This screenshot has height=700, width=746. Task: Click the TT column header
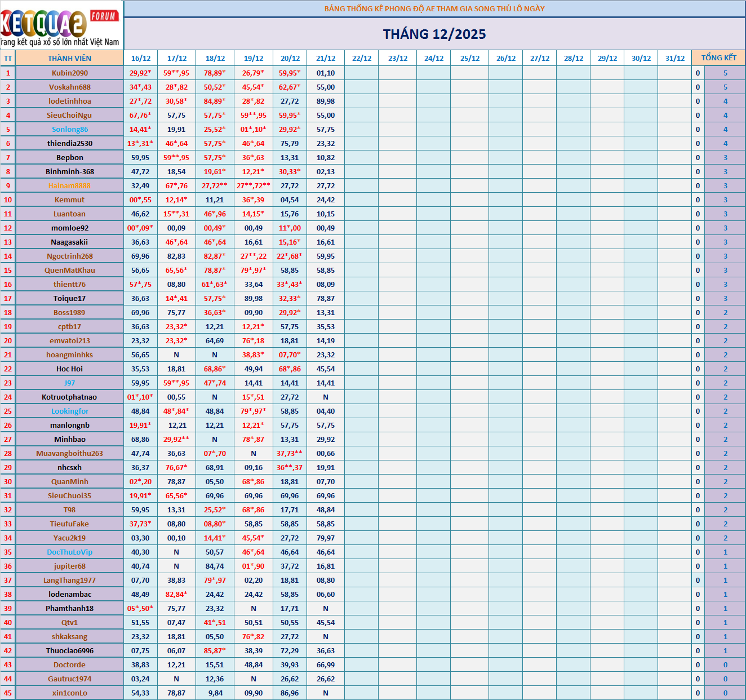[8, 58]
